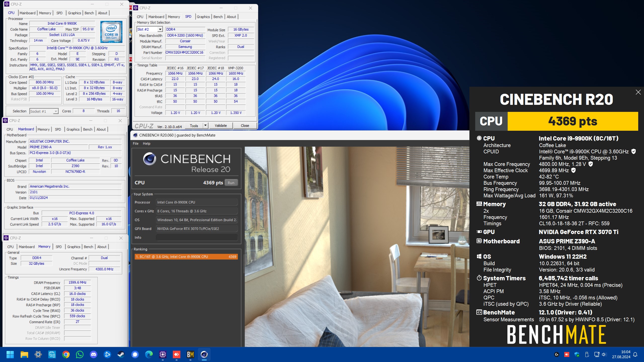
Task: Open File Explorer from the taskbar
Action: coord(24,354)
